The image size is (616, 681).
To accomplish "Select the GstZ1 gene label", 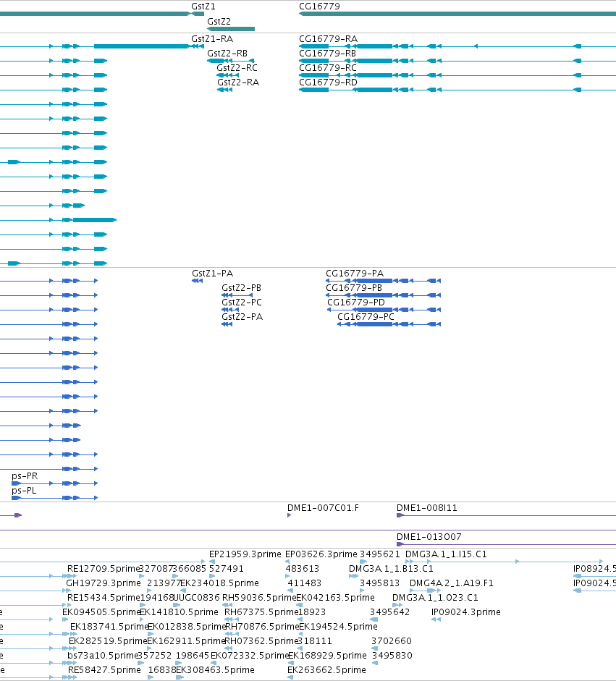I will click(x=203, y=7).
